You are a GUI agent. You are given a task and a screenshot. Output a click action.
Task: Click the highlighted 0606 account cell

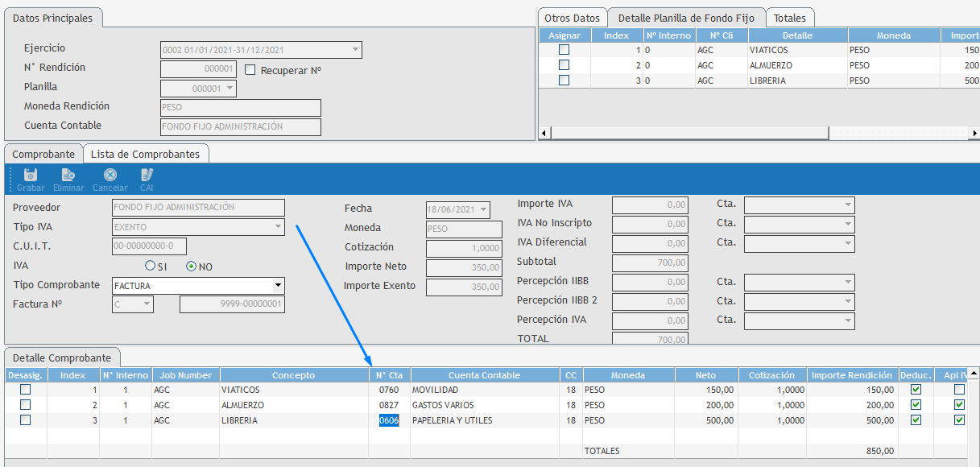click(389, 420)
